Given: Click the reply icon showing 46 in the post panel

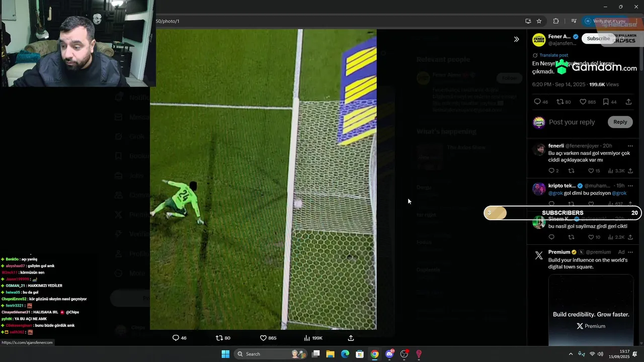Looking at the screenshot, I should tap(541, 102).
